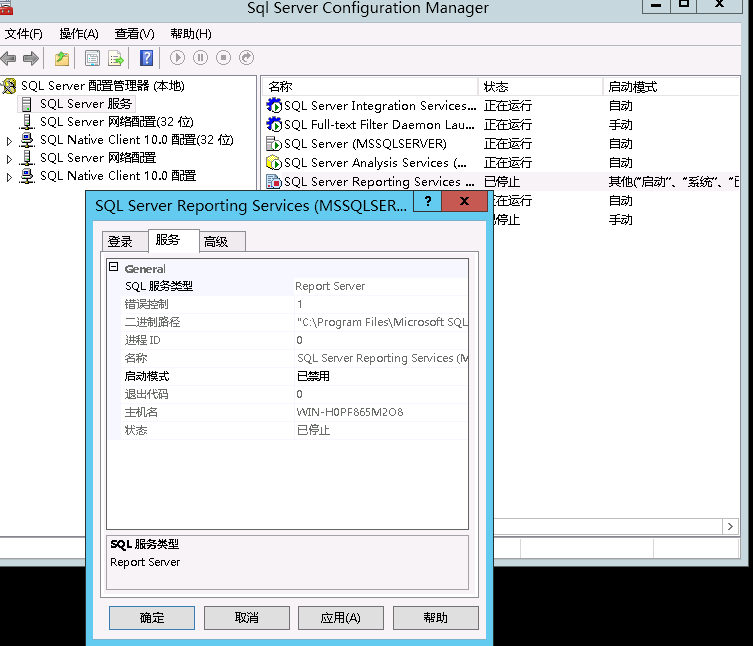The image size is (753, 646).
Task: Sort by the 启动模式 column header
Action: point(671,87)
